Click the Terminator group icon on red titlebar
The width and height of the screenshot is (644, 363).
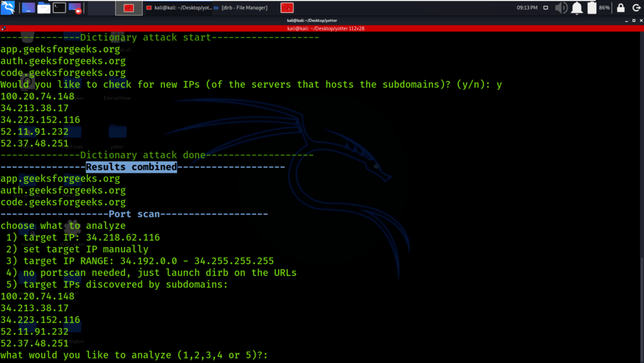[3, 28]
